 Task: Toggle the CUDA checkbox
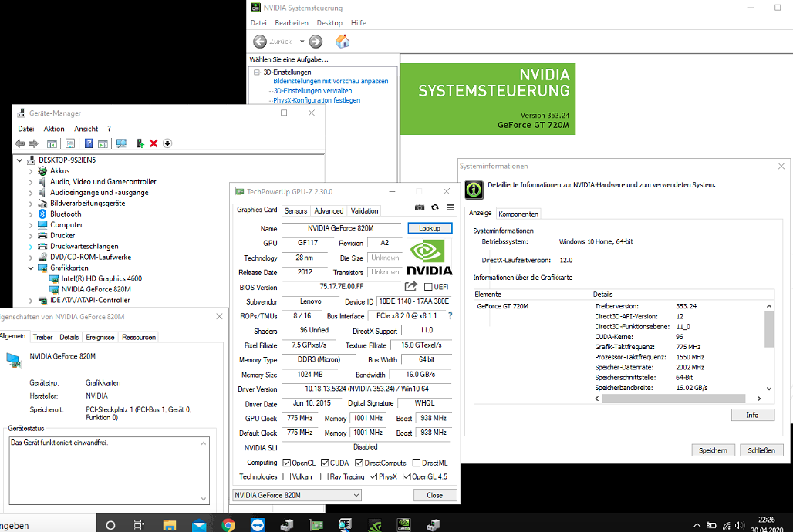coord(325,463)
